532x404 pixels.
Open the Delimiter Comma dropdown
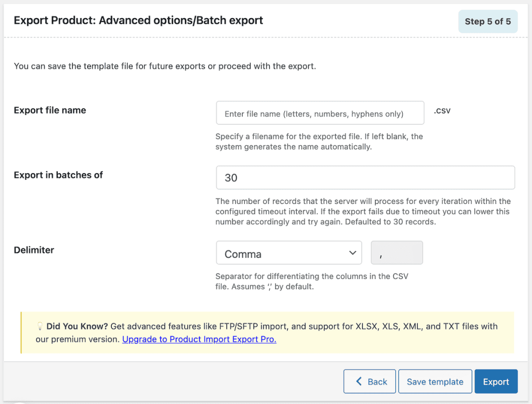pyautogui.click(x=289, y=253)
